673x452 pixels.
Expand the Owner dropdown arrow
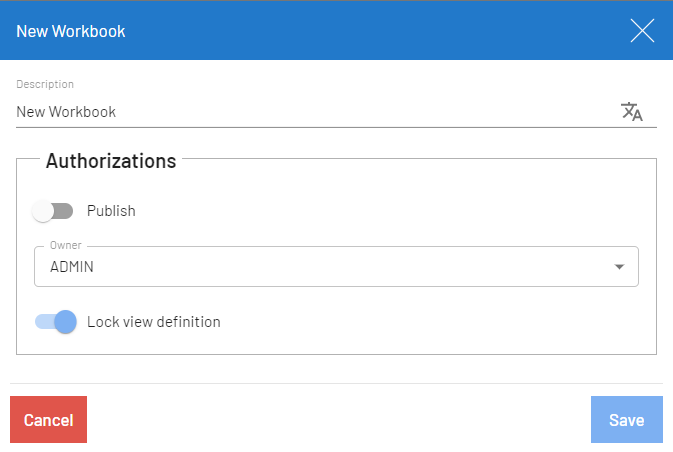click(619, 267)
